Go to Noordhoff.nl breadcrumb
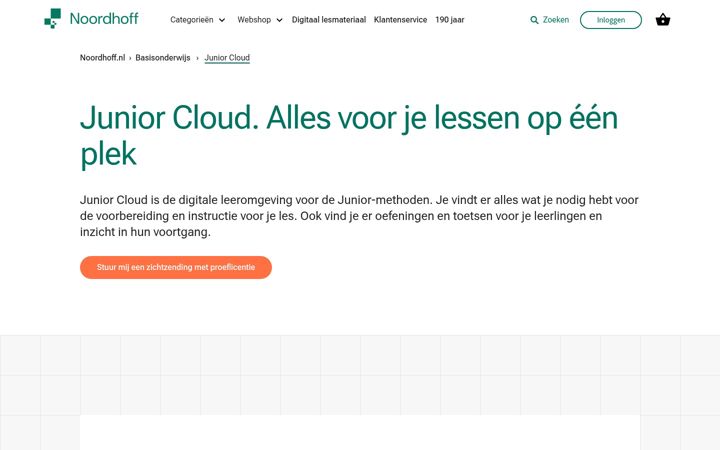 click(x=102, y=57)
